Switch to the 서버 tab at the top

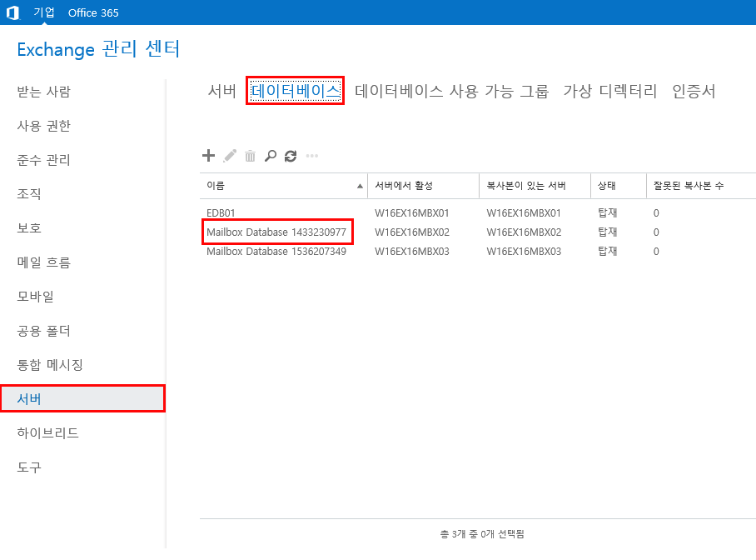[221, 91]
